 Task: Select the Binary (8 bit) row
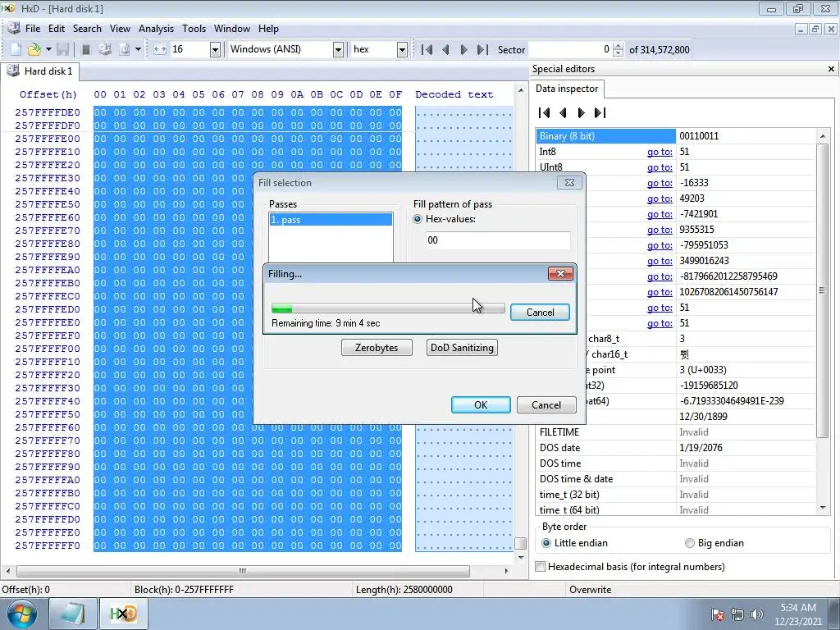tap(675, 136)
